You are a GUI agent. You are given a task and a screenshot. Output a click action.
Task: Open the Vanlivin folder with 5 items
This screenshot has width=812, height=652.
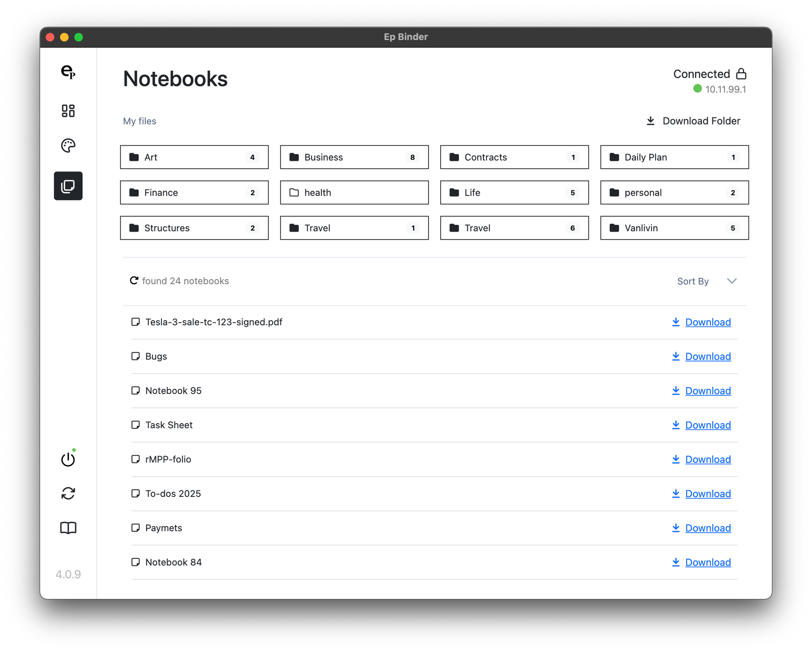point(674,228)
